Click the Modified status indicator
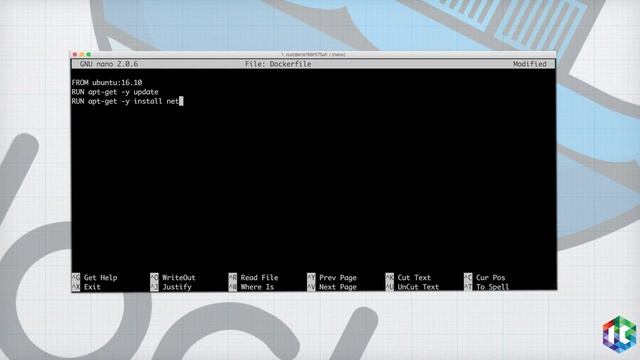This screenshot has width=640, height=360. 529,64
